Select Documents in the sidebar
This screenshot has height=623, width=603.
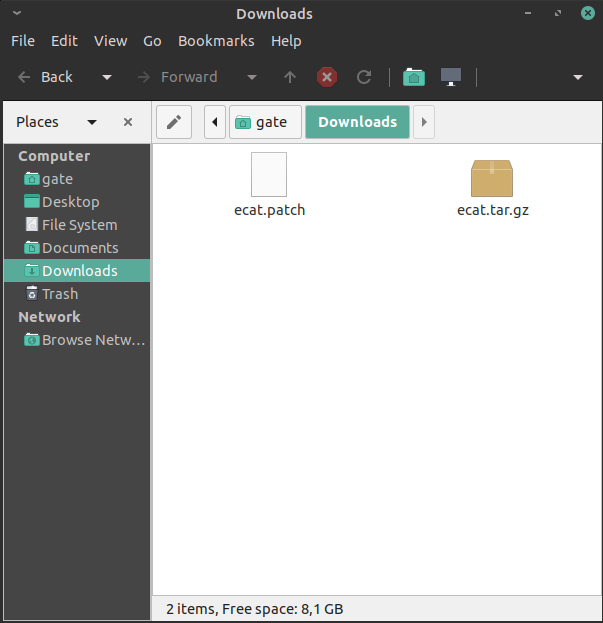click(77, 248)
